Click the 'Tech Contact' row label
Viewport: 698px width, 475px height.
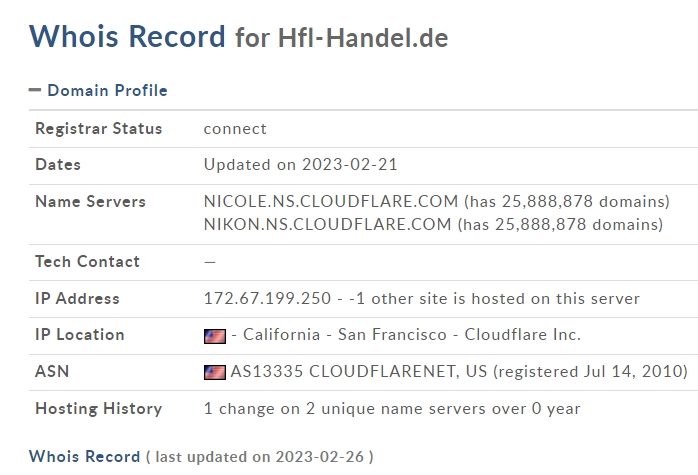pyautogui.click(x=88, y=261)
